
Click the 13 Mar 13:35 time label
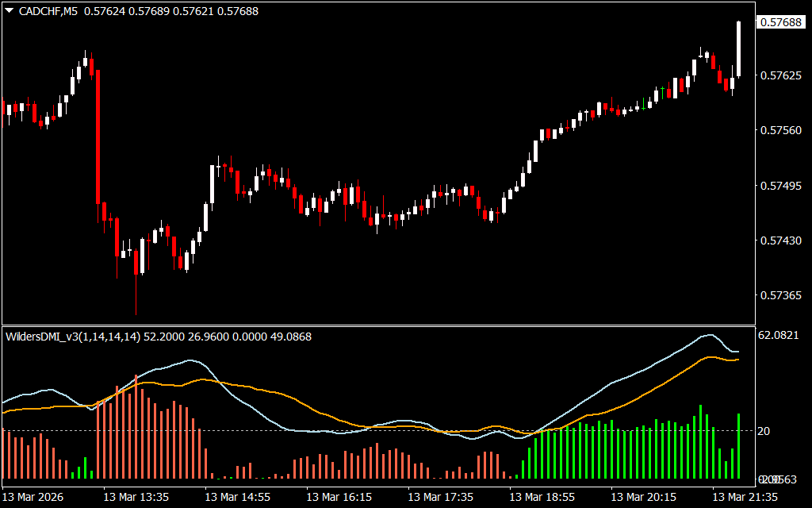coord(137,497)
